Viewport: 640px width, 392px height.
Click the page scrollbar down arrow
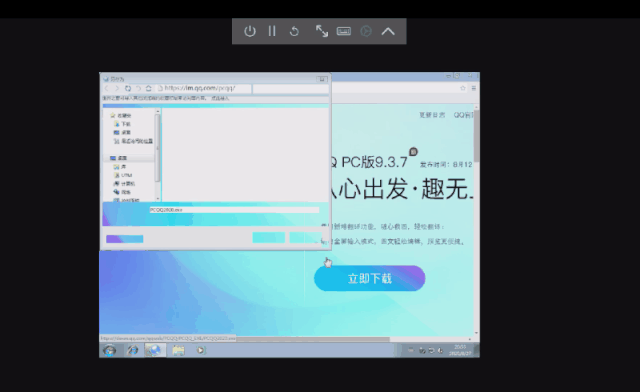pos(476,333)
